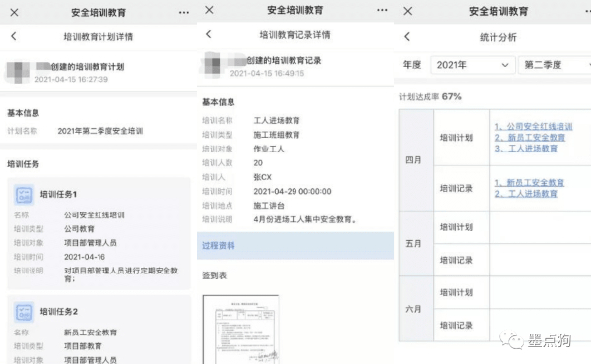Tap the blurred avatar beside 创建的培训教育计划
Screen dimensions: 591x364
(x=18, y=72)
